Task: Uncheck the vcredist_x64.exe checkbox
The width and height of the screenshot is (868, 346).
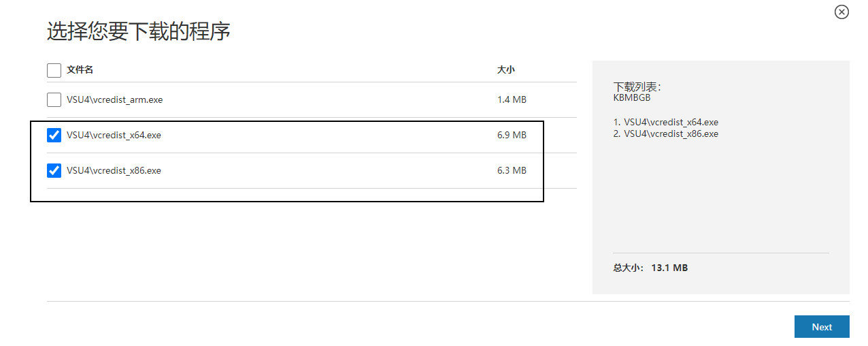Action: coord(54,136)
